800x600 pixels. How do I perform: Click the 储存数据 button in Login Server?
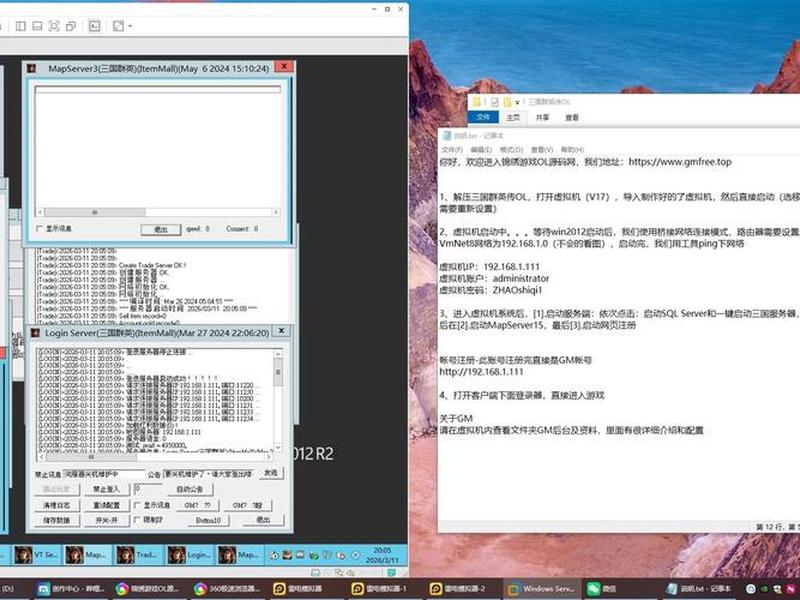(x=57, y=520)
